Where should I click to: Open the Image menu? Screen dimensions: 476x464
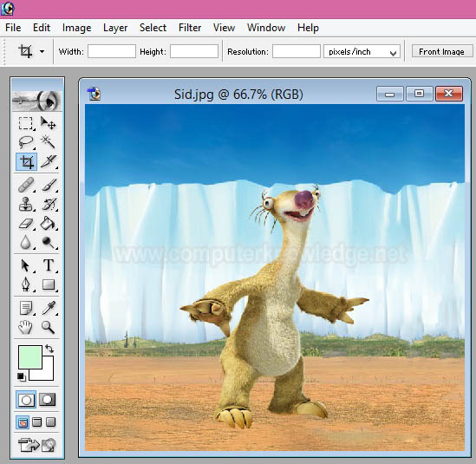coord(76,28)
